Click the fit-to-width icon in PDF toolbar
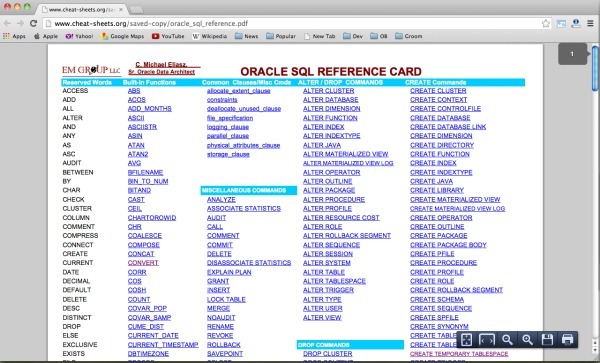The height and width of the screenshot is (363, 600). click(487, 339)
